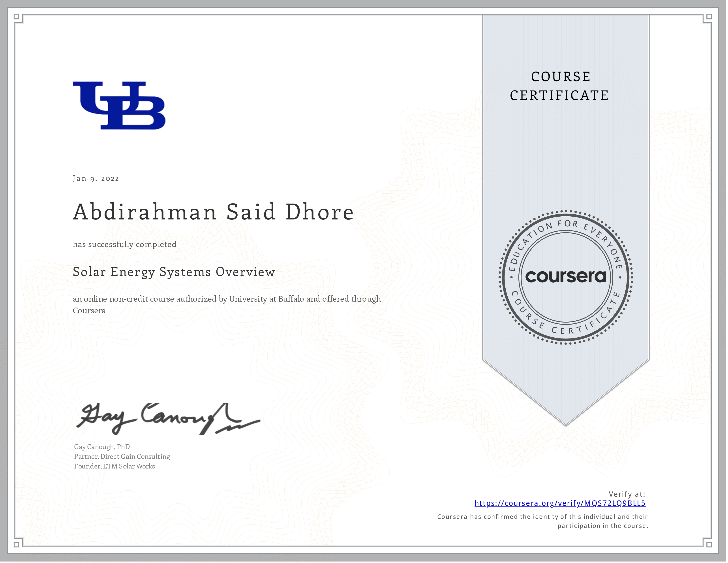Click the Gay Canough handwritten signature

coord(168,419)
